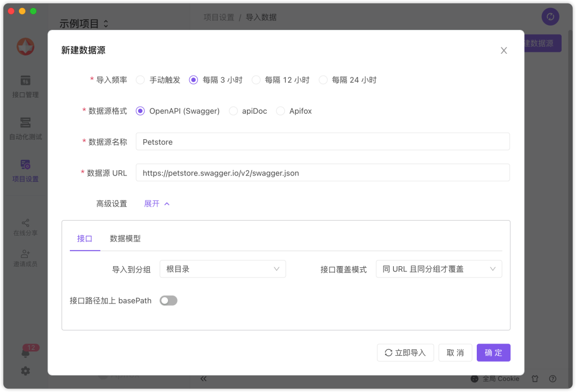The width and height of the screenshot is (576, 392).
Task: Click the 新建数据源 button behind the dialog
Action: click(542, 43)
